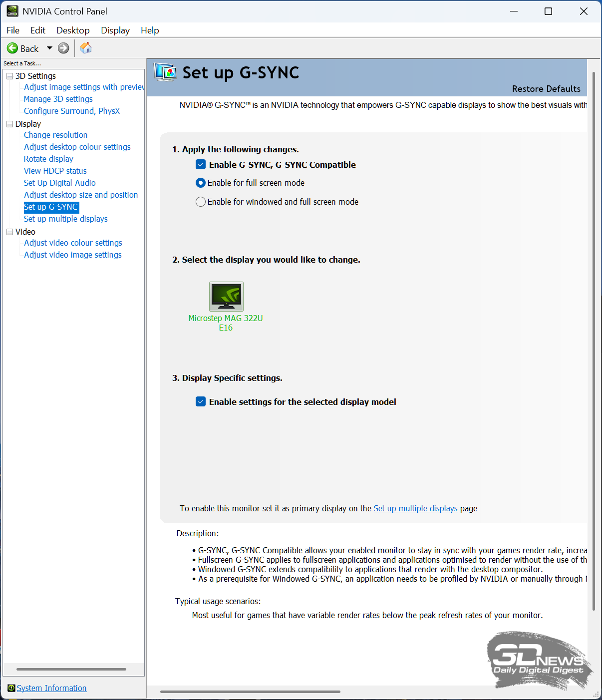Viewport: 602px width, 700px height.
Task: Click the Set up G-SYNC header icon
Action: click(x=165, y=72)
